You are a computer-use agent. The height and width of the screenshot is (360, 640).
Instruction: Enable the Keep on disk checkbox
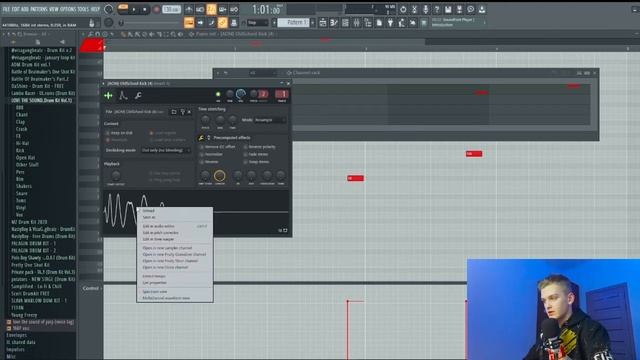coord(108,133)
